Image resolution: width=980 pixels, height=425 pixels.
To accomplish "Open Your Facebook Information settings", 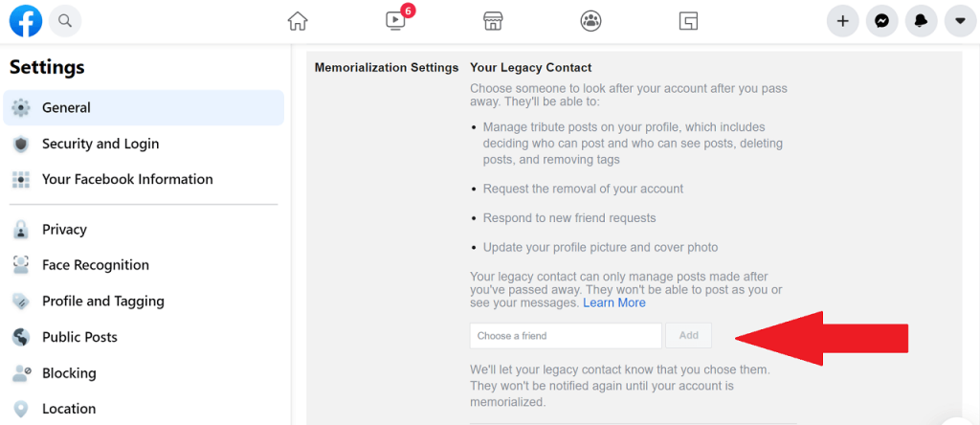I will [144, 179].
